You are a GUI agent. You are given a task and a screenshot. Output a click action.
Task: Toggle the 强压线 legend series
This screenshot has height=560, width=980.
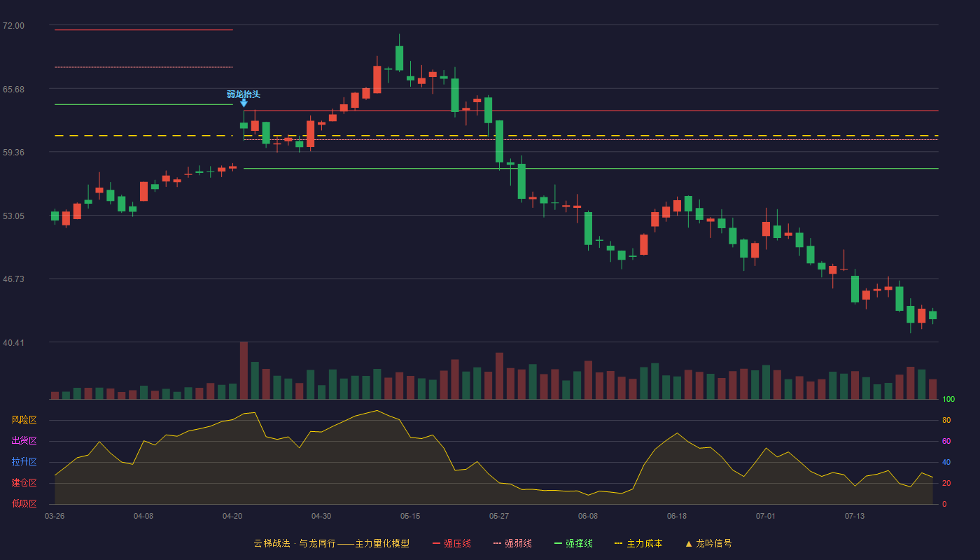[451, 543]
